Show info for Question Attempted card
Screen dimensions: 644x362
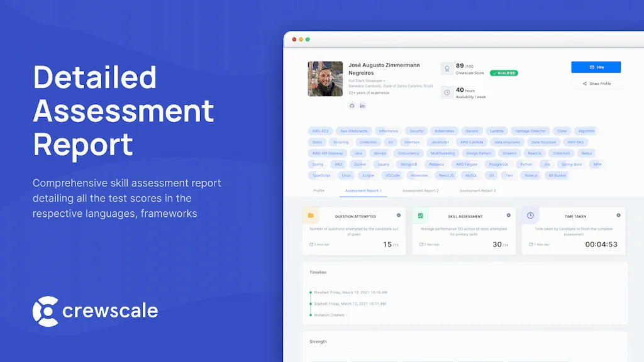tap(398, 216)
